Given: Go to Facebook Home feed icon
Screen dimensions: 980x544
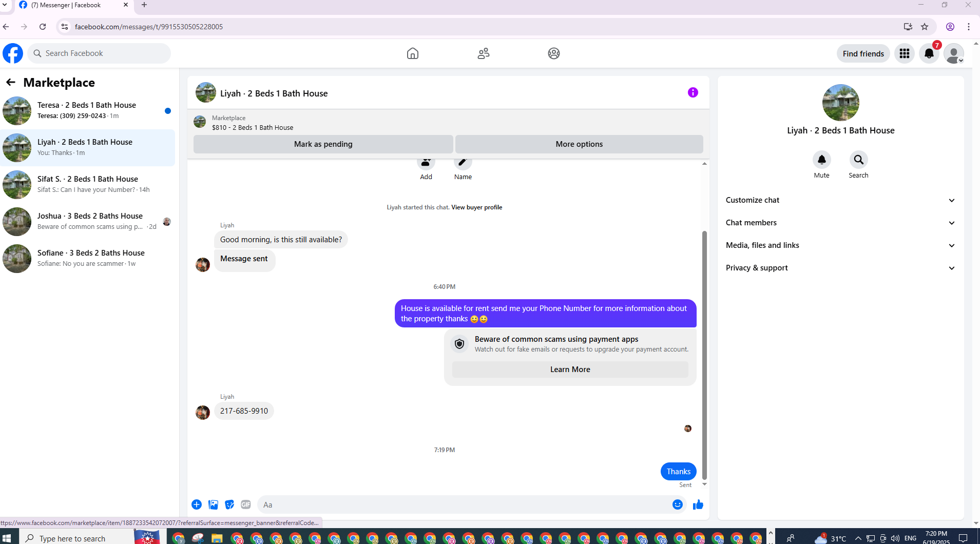Looking at the screenshot, I should coord(413,53).
